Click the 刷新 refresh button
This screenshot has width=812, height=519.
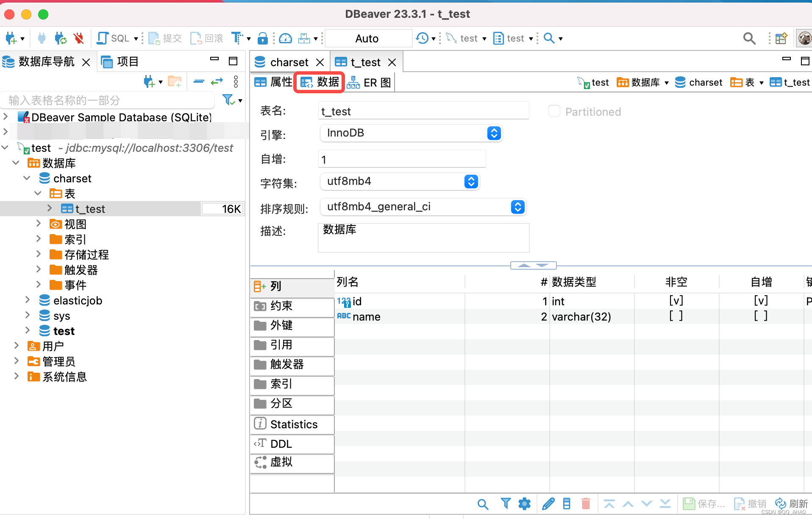tap(791, 504)
